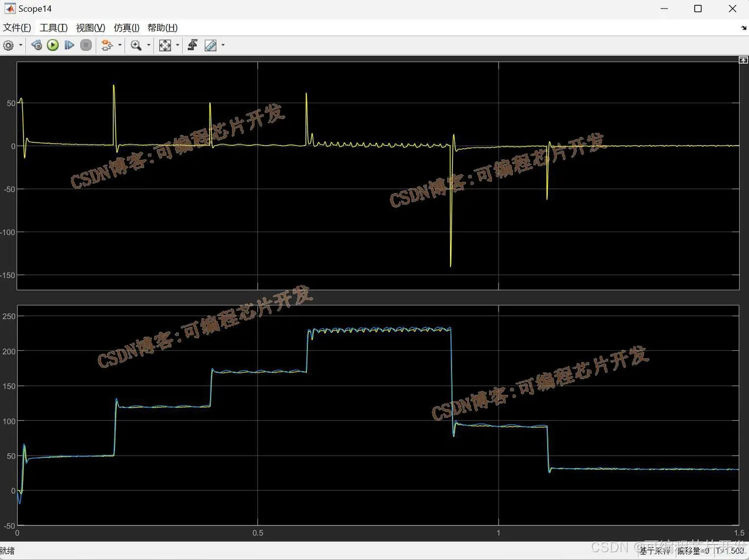Click the 偏移量=0 status bar entry

click(x=693, y=551)
